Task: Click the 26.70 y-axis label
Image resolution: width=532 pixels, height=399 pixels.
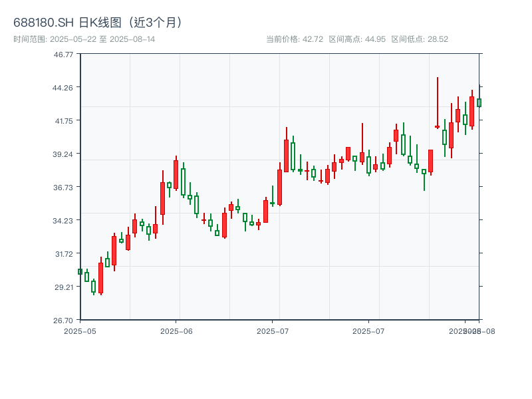Action: 64,320
